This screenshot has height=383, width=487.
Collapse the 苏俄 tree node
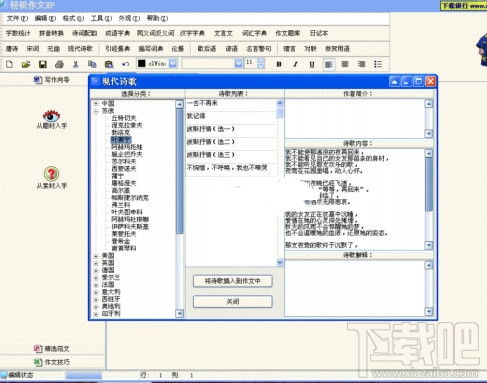tap(96, 111)
